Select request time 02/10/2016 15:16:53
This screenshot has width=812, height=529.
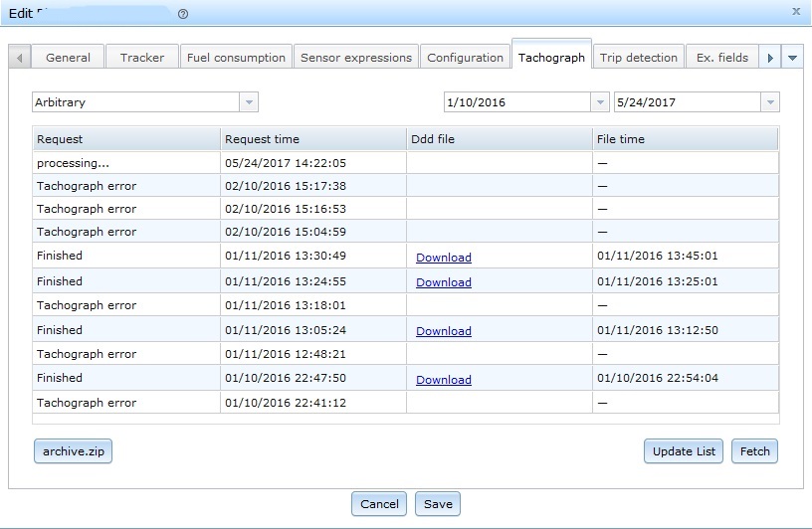286,209
